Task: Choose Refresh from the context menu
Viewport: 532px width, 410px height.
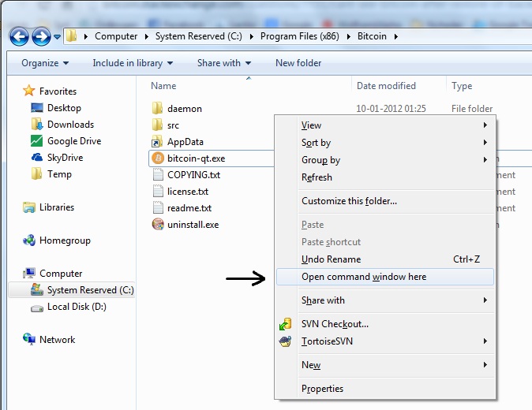Action: [385, 177]
